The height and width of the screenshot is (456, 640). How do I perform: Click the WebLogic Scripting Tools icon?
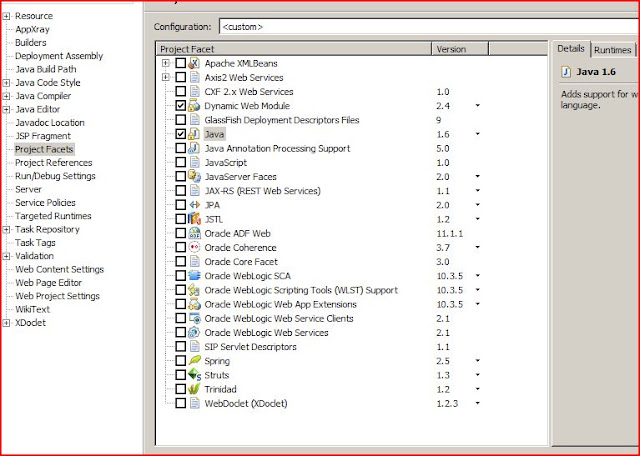tap(194, 290)
